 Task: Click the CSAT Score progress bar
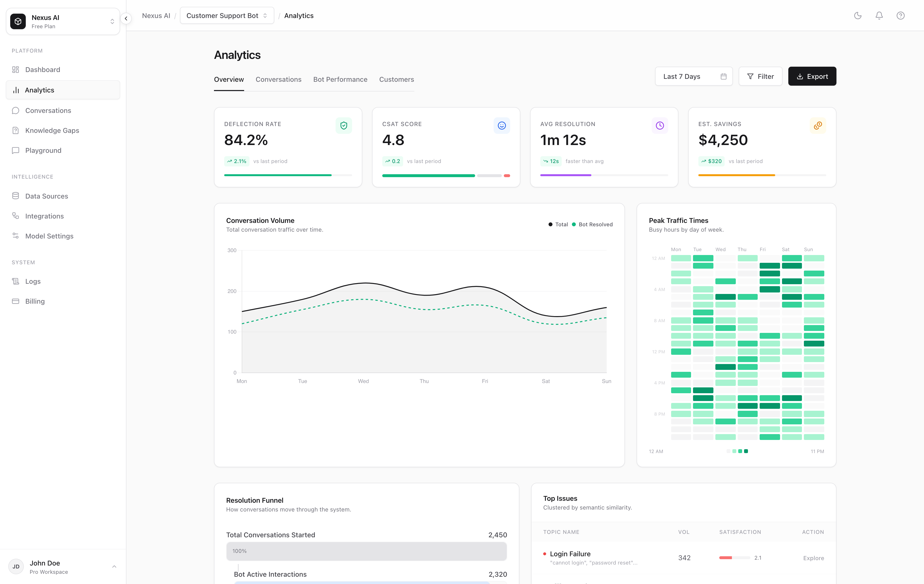point(446,175)
